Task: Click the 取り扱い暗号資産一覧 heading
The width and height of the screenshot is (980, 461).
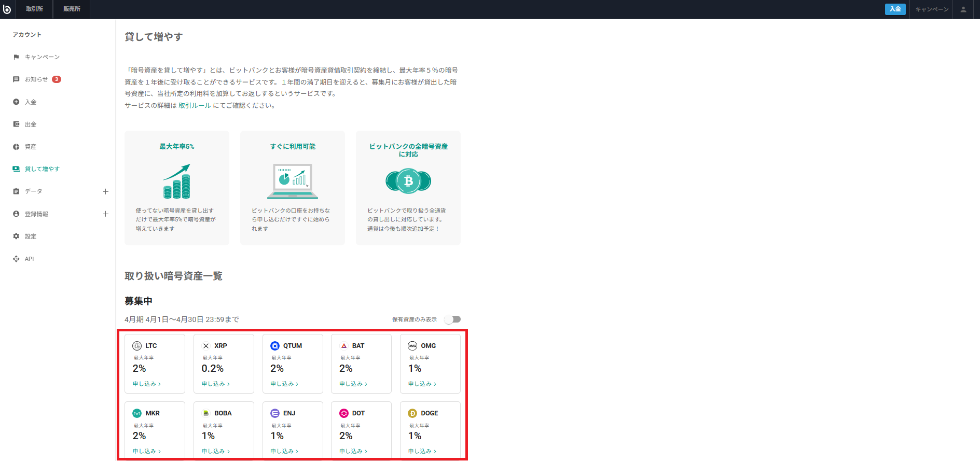Action: point(173,276)
